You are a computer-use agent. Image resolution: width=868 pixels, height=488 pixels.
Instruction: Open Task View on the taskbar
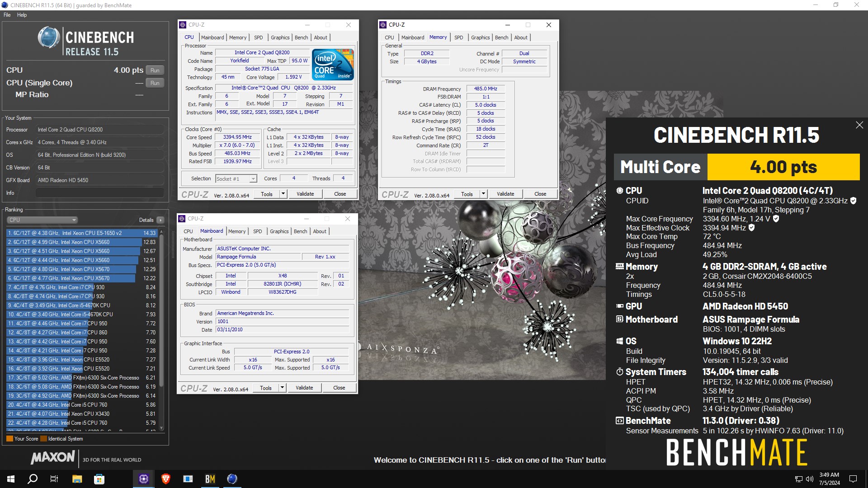click(54, 479)
